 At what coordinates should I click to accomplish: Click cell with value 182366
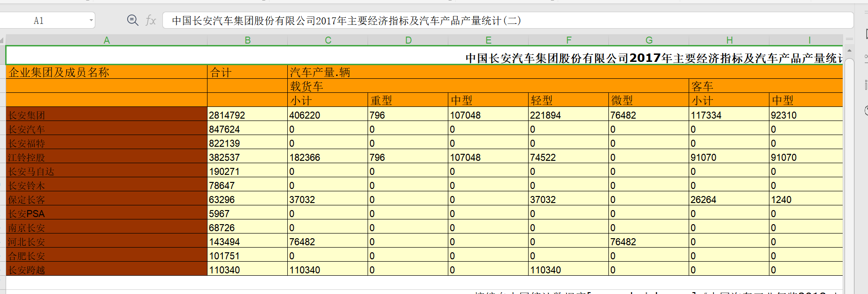click(328, 157)
